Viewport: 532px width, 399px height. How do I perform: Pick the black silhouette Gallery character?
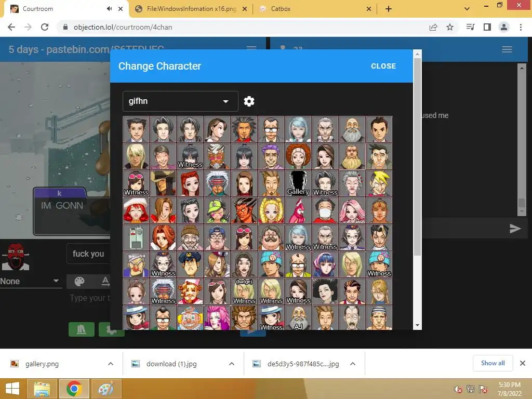tap(298, 183)
